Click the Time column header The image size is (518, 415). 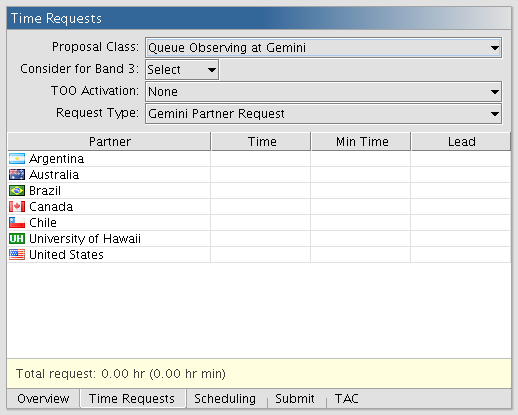[x=261, y=142]
